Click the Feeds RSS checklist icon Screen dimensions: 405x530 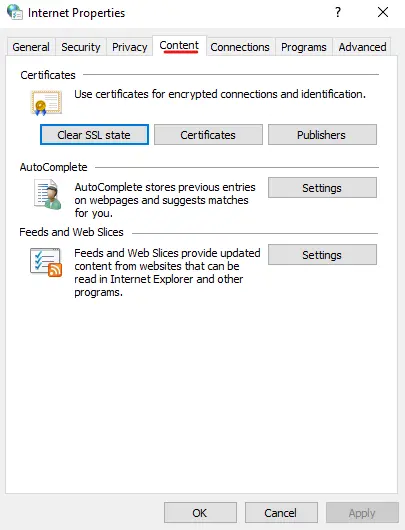[46, 262]
